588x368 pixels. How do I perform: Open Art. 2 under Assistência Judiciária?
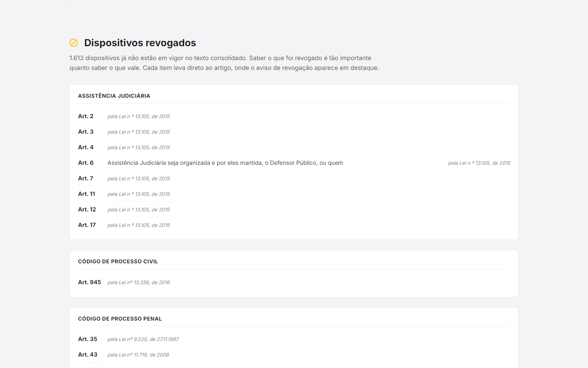[294, 116]
